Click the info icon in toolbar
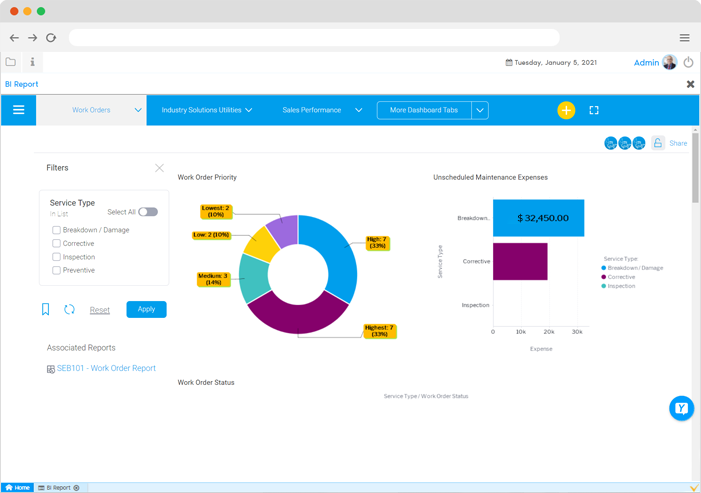 (x=32, y=62)
